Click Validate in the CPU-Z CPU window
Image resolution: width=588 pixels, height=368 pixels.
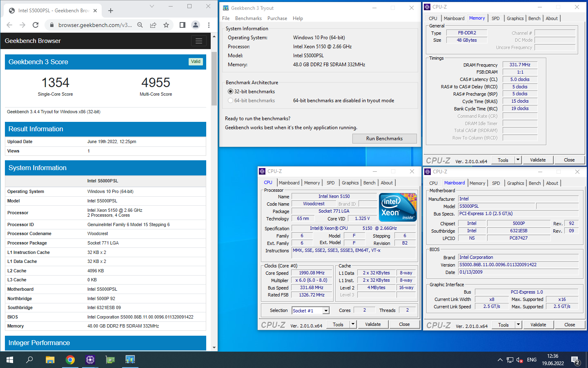coord(373,324)
